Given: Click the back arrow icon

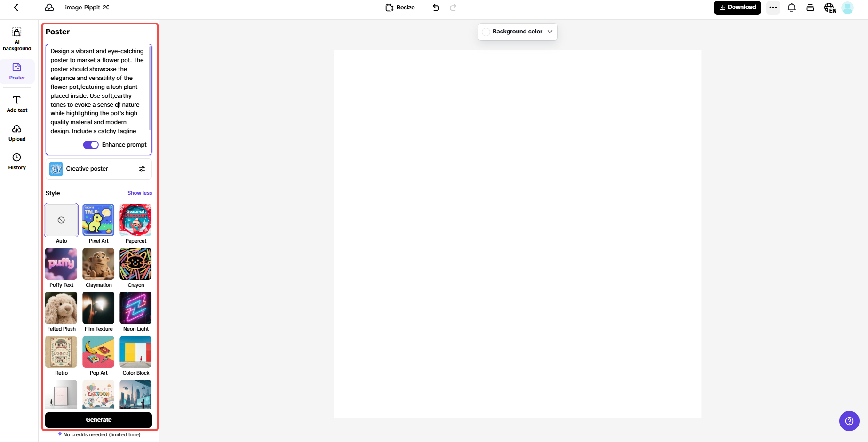Looking at the screenshot, I should pos(16,8).
